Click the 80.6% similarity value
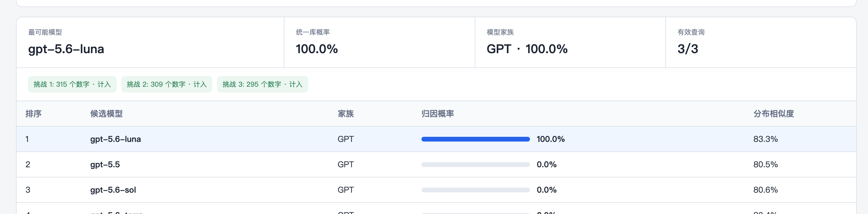The width and height of the screenshot is (868, 214). 766,190
